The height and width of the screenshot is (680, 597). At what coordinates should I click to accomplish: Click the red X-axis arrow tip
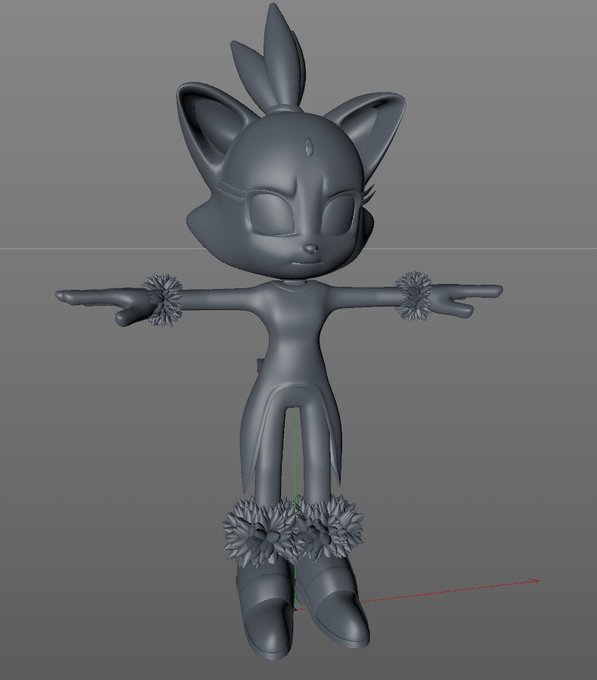tap(535, 581)
